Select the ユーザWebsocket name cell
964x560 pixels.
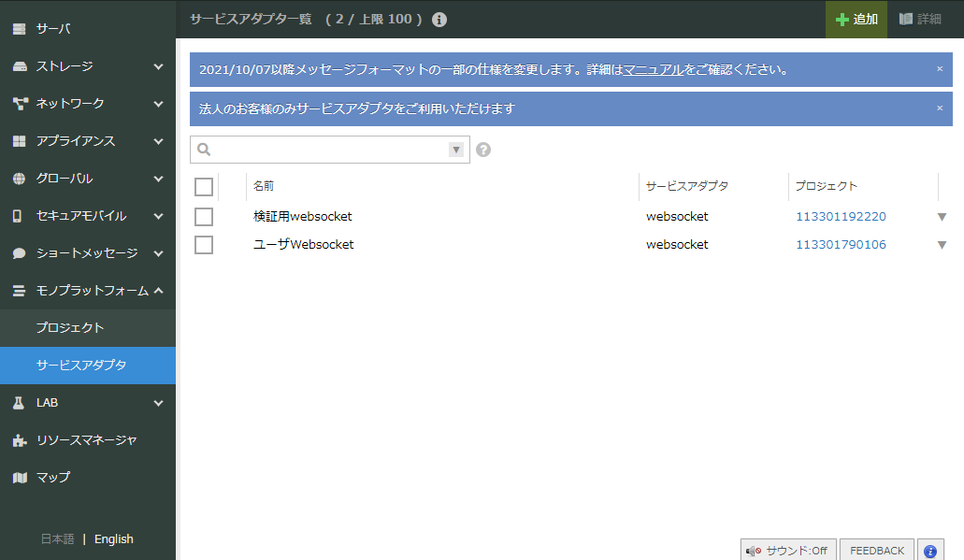tap(303, 245)
